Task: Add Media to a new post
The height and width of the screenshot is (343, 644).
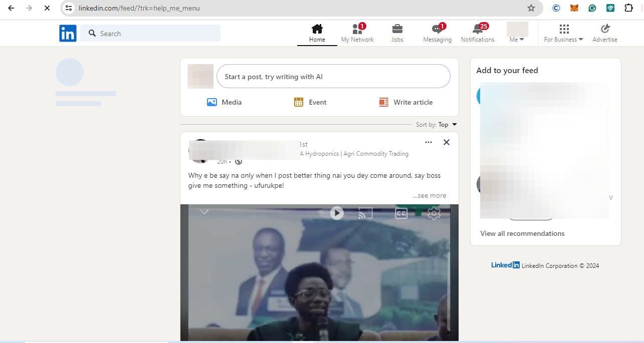Action: pos(224,102)
